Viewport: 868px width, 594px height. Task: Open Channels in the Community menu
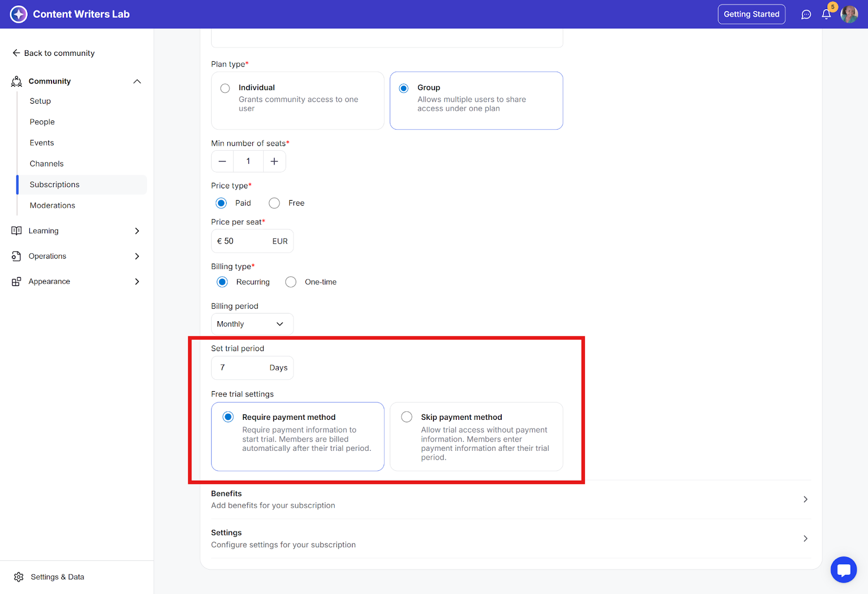coord(47,164)
